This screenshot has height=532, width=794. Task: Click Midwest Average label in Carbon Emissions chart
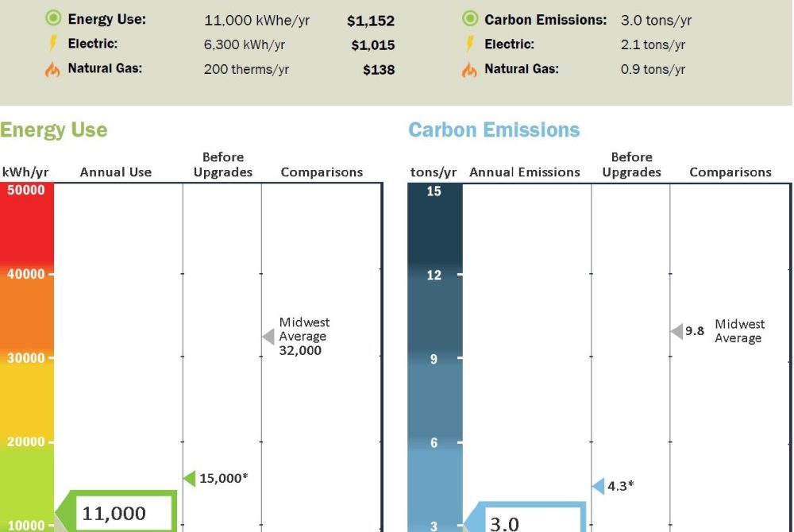click(x=740, y=331)
